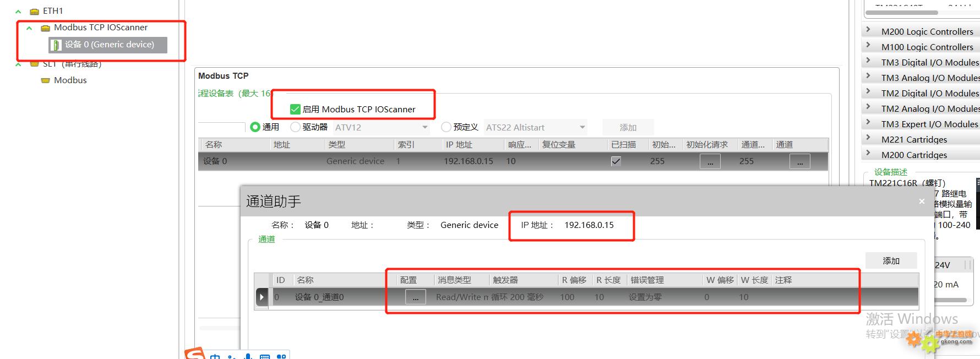Click the W 长度 column header

click(x=754, y=280)
